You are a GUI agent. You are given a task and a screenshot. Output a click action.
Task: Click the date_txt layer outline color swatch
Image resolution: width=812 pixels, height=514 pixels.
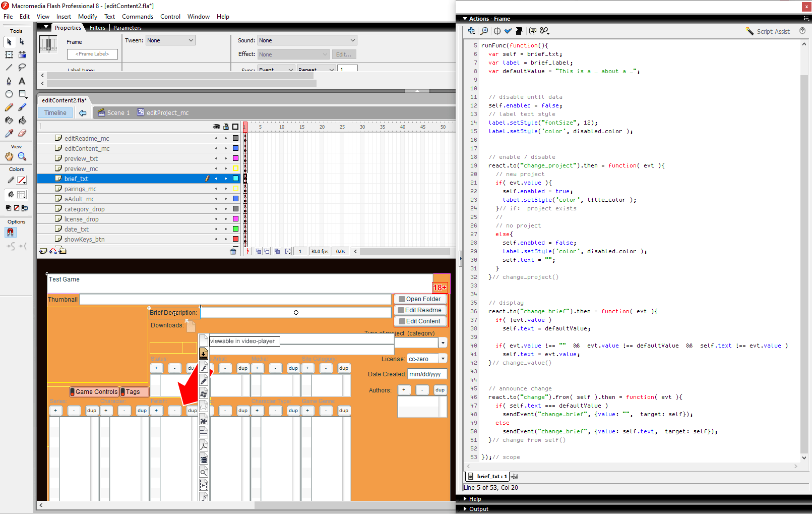235,229
